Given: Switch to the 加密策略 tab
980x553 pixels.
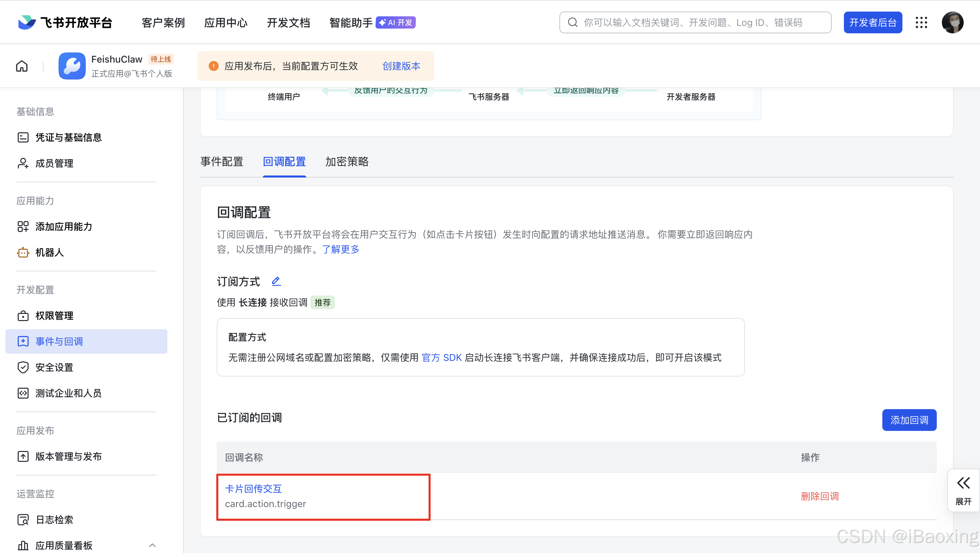Looking at the screenshot, I should (347, 162).
